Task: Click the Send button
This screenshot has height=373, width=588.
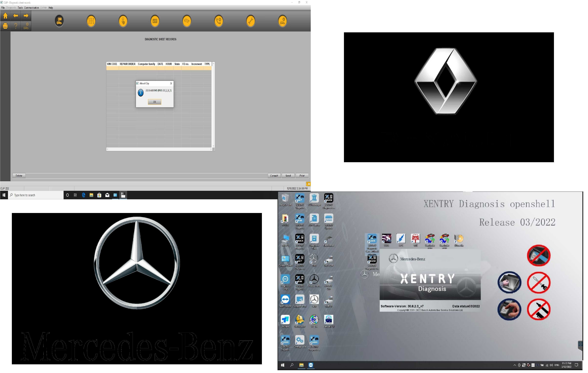Action: [288, 176]
